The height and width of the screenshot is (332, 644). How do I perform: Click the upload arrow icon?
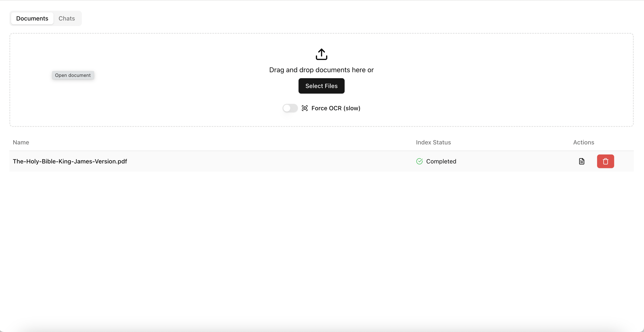click(x=321, y=54)
